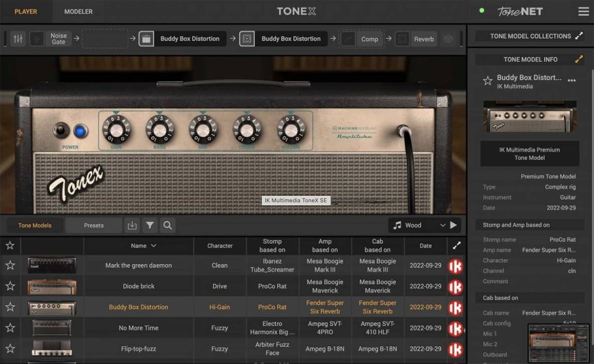The height and width of the screenshot is (364, 594).
Task: Click the Reverb block in signal chain
Action: click(424, 39)
